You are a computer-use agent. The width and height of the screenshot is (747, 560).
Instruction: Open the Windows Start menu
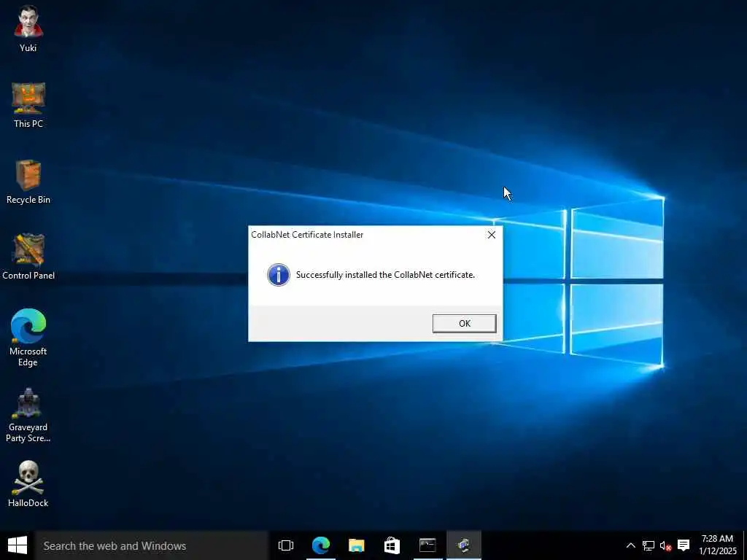point(18,545)
